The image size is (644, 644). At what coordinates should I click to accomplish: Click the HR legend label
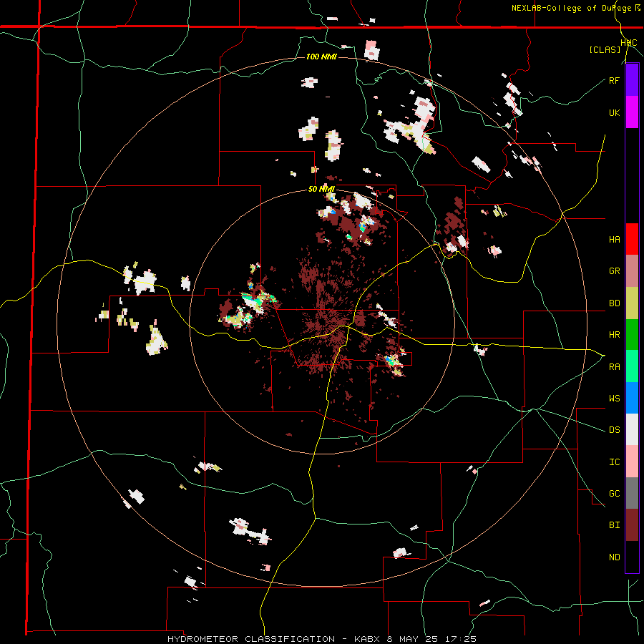pyautogui.click(x=614, y=335)
